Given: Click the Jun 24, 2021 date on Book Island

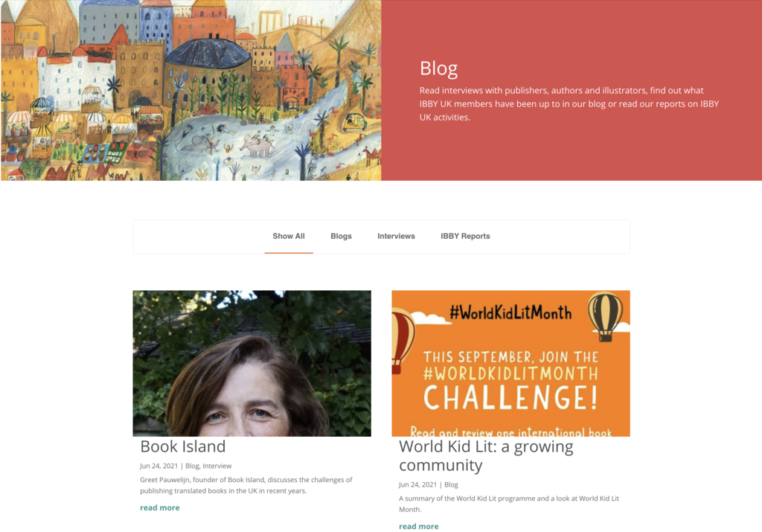Looking at the screenshot, I should [159, 466].
